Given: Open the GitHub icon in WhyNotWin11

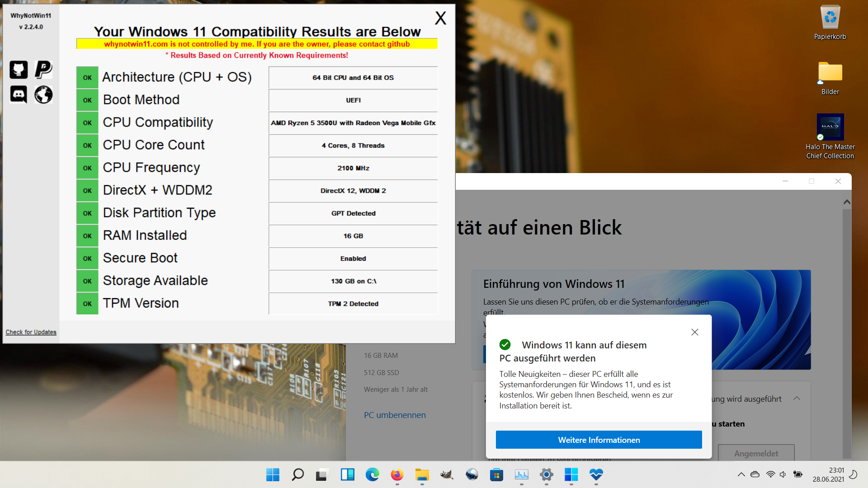Looking at the screenshot, I should tap(19, 70).
